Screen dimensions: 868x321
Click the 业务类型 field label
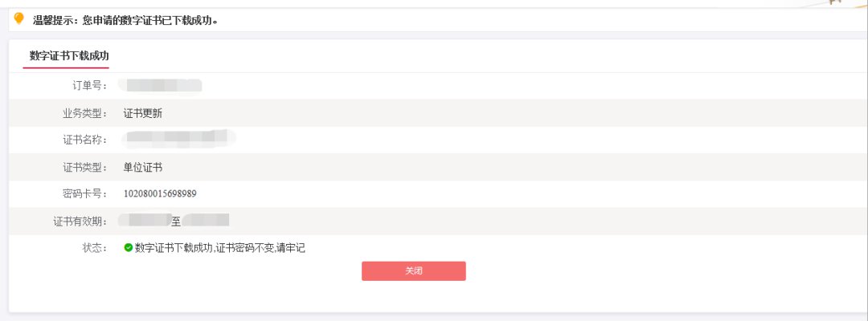tap(84, 113)
